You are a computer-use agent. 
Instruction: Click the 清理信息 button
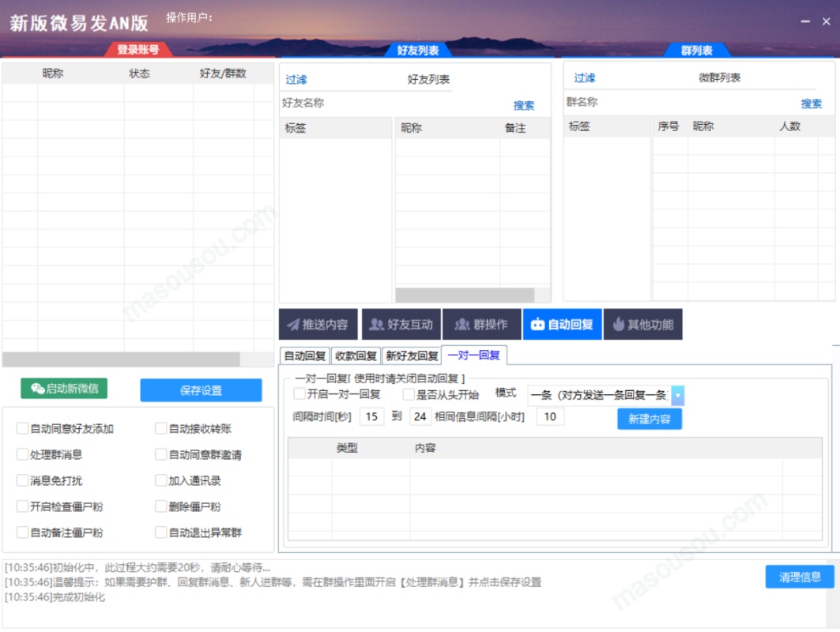pyautogui.click(x=800, y=577)
